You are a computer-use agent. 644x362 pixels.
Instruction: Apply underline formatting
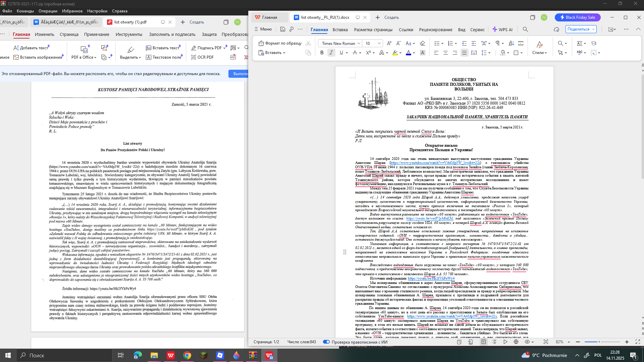[341, 53]
